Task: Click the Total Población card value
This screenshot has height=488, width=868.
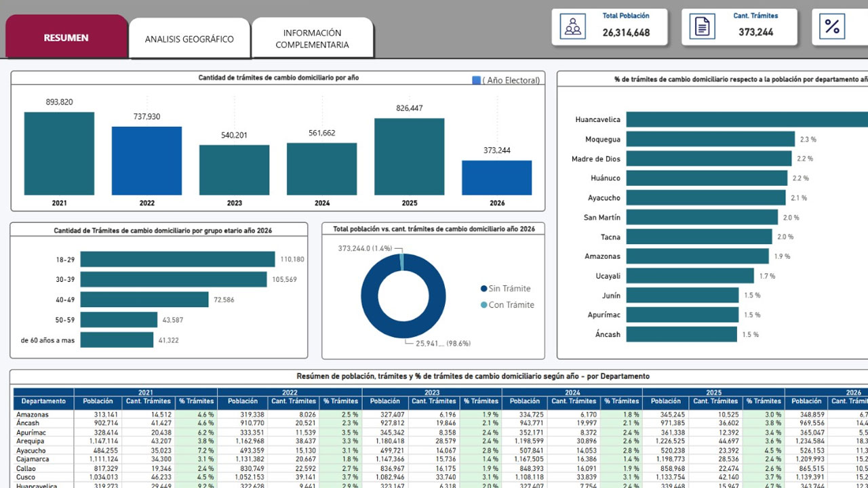Action: coord(626,33)
